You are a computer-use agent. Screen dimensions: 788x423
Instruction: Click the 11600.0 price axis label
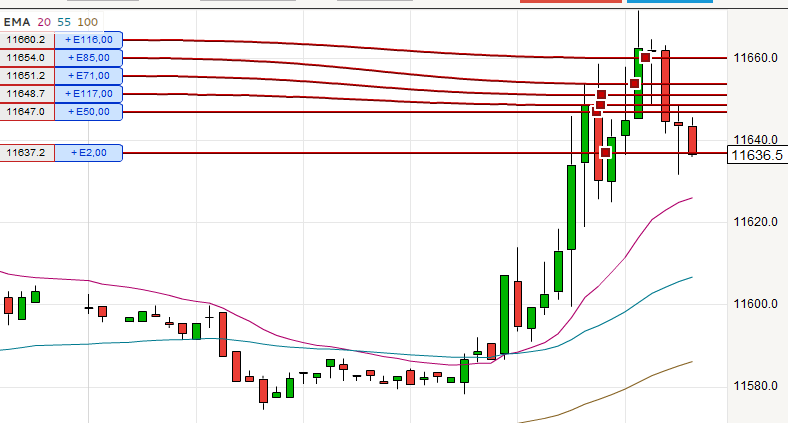[x=755, y=304]
